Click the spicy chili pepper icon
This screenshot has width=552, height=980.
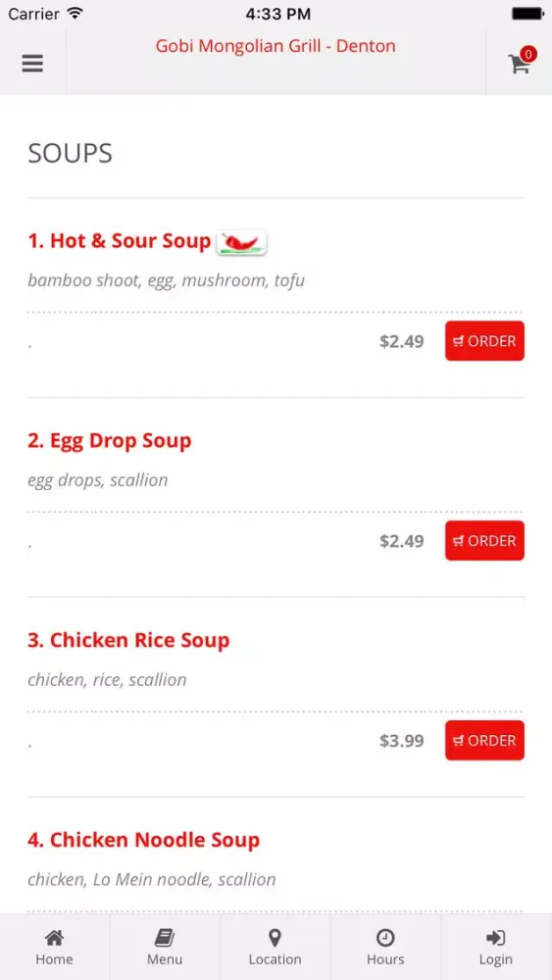(241, 242)
